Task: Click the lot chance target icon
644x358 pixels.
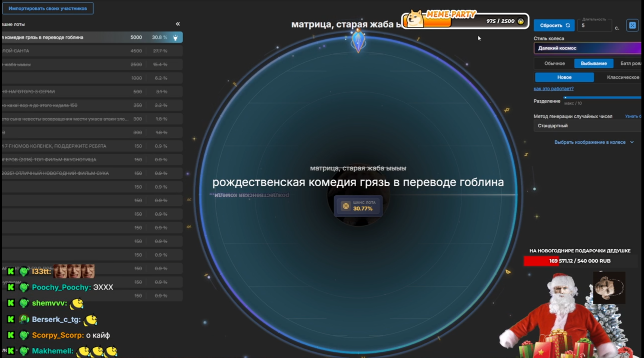Action: click(x=346, y=206)
